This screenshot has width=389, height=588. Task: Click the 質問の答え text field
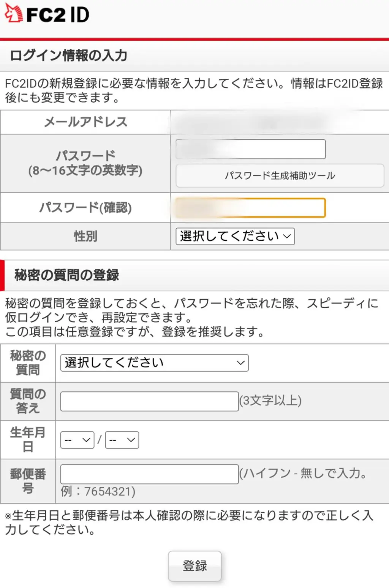click(x=149, y=401)
